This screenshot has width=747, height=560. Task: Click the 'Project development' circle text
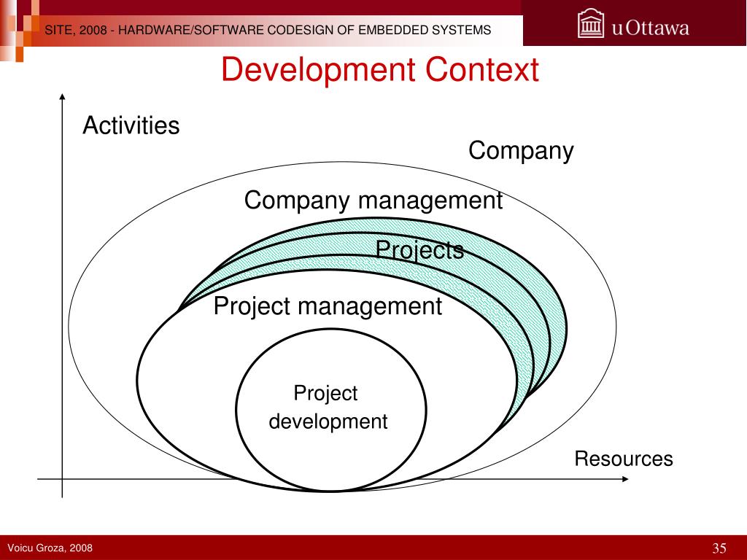[328, 407]
